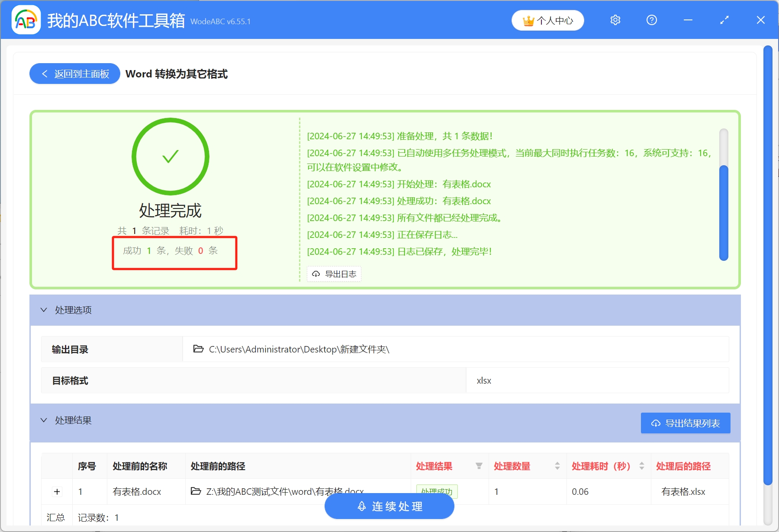
Task: Click the log panel vertical scrollbar
Action: [x=723, y=212]
